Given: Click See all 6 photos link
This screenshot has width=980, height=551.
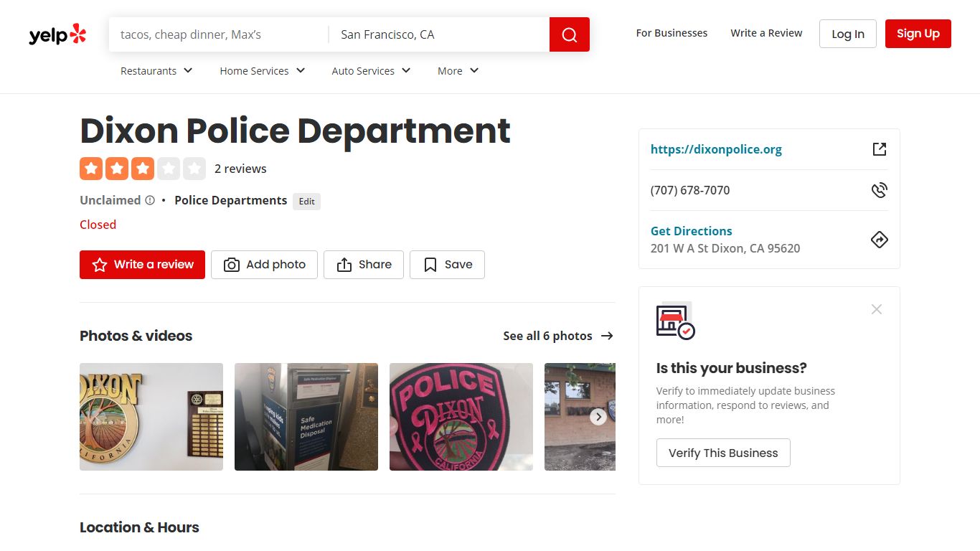Looking at the screenshot, I should [x=547, y=336].
